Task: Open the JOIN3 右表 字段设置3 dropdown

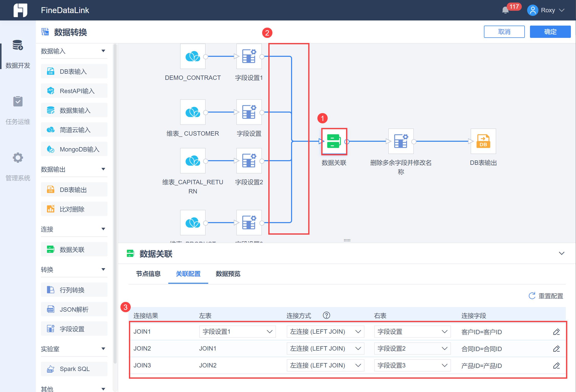Action: tap(412, 365)
